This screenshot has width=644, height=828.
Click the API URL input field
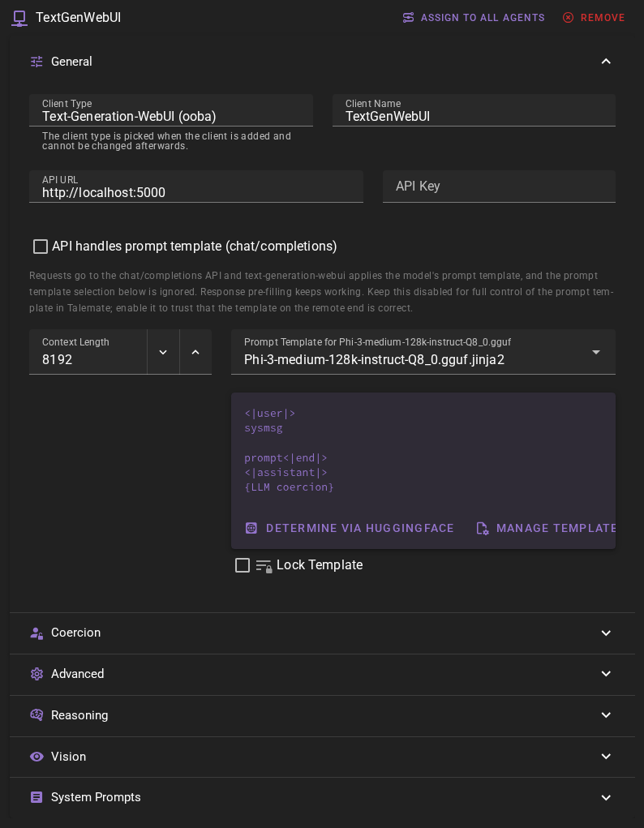coord(196,187)
